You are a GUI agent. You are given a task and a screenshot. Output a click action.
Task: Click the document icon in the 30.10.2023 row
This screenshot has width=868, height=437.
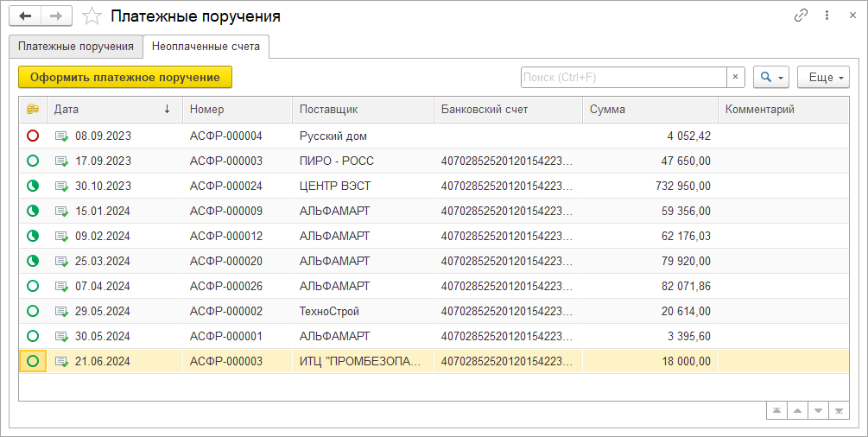tap(61, 186)
